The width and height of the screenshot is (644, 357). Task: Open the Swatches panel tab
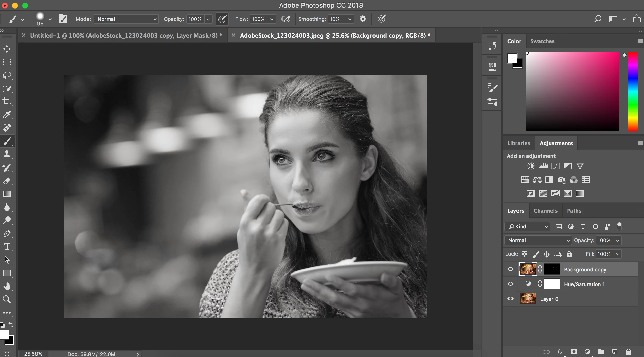[x=542, y=41]
